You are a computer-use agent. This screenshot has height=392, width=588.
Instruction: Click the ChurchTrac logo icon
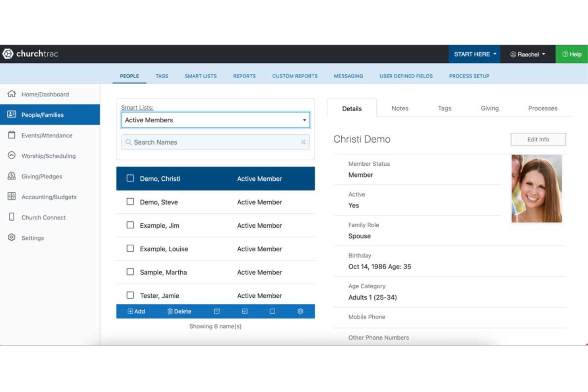pyautogui.click(x=8, y=54)
